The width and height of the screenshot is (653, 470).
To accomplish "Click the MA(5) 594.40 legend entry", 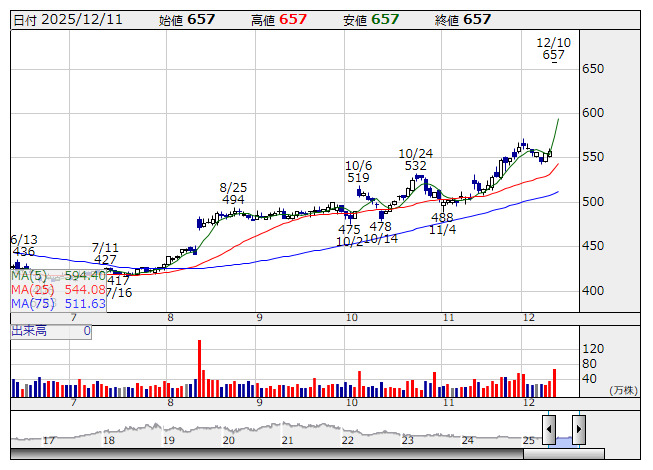I will point(58,276).
